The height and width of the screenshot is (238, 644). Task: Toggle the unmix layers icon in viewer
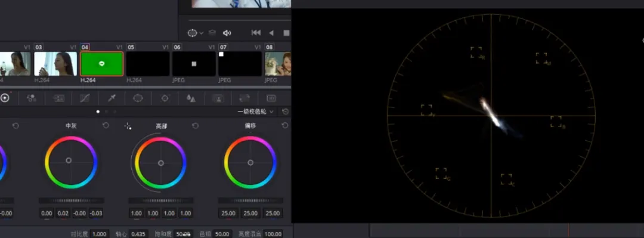(x=212, y=33)
